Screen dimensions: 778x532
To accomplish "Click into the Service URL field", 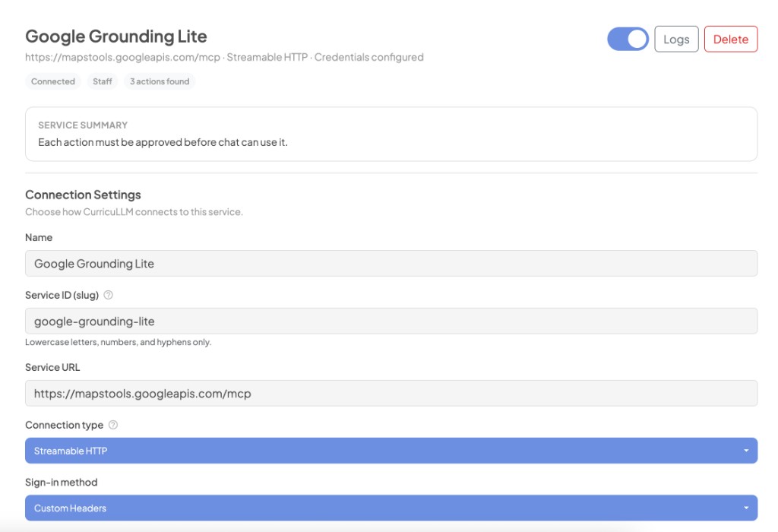I will tap(391, 394).
